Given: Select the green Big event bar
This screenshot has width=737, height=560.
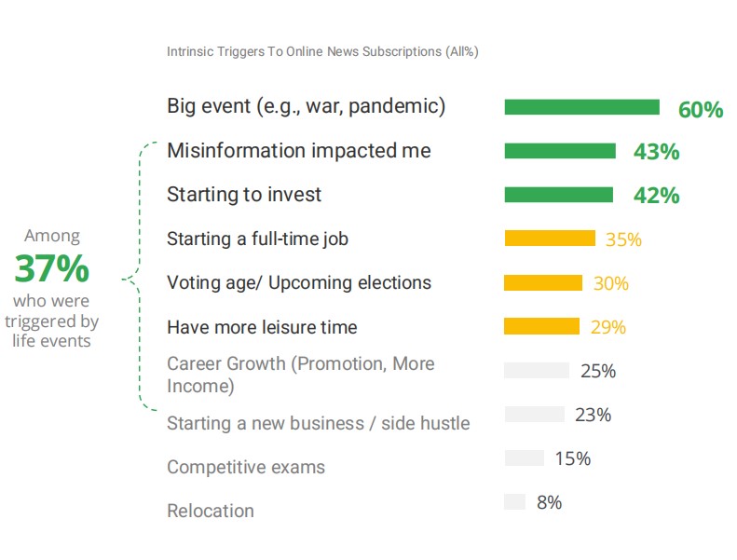Looking at the screenshot, I should 581,107.
